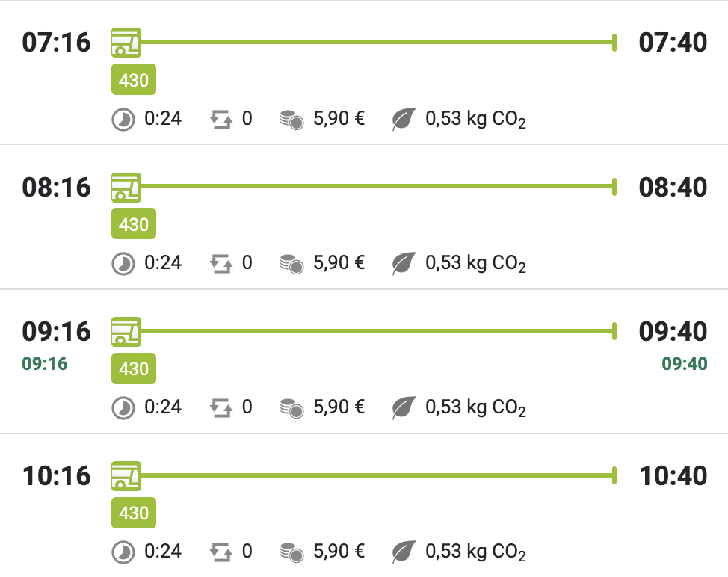This screenshot has width=728, height=577.
Task: Click the transfers icon in the 10:16 trip
Action: (x=221, y=552)
